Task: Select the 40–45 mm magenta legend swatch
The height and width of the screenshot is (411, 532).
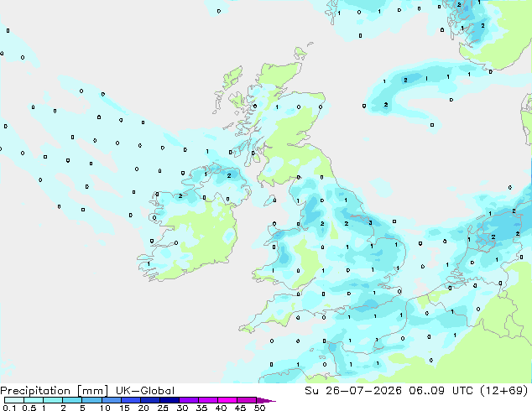Action: point(227,400)
